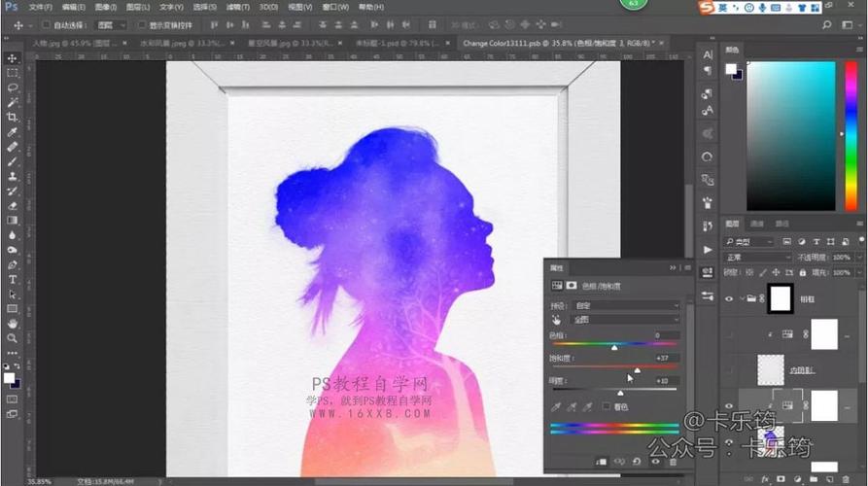Delete adjustment using Properties panel trash icon
This screenshot has height=486, width=868.
tap(672, 463)
